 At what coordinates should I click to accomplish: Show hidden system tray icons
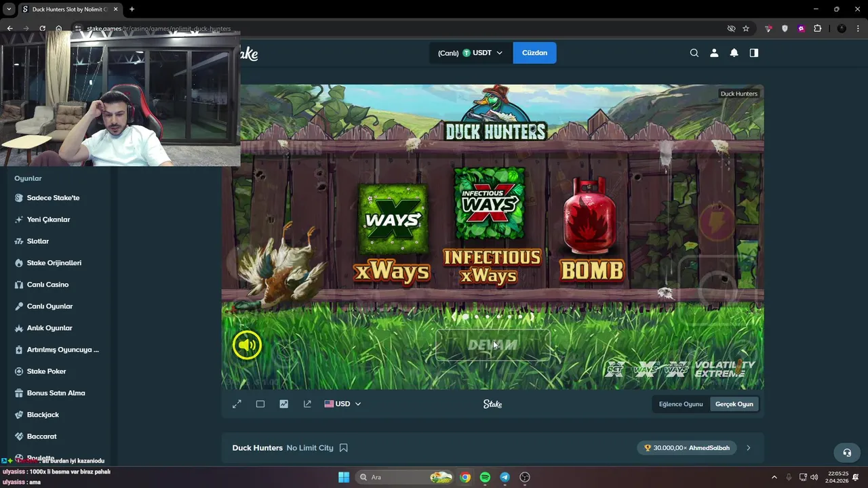pyautogui.click(x=774, y=477)
